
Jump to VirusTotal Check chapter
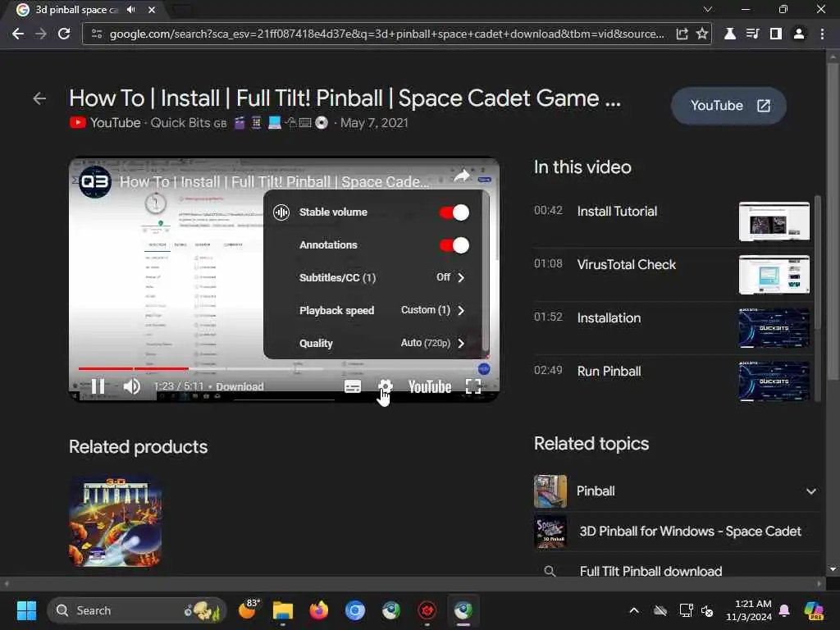point(626,265)
